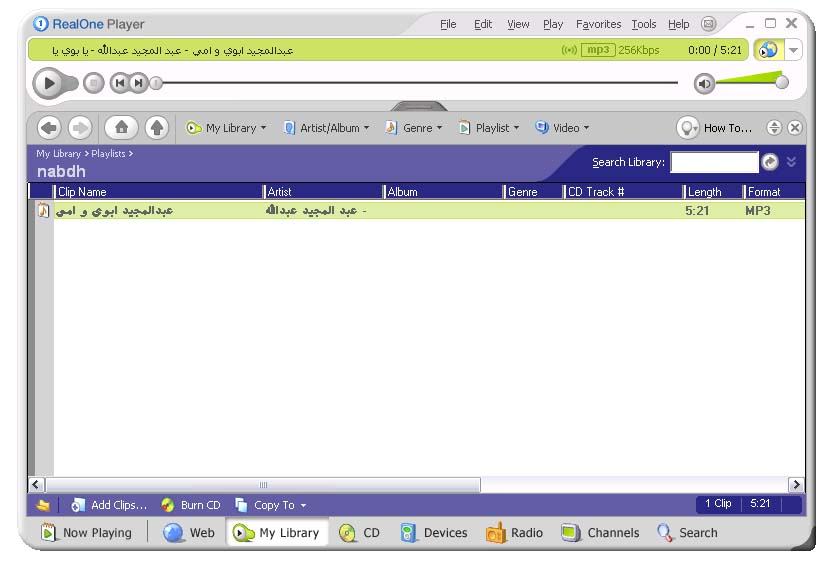Open the globe icon in info bar
The width and height of the screenshot is (832, 569).
click(x=768, y=50)
